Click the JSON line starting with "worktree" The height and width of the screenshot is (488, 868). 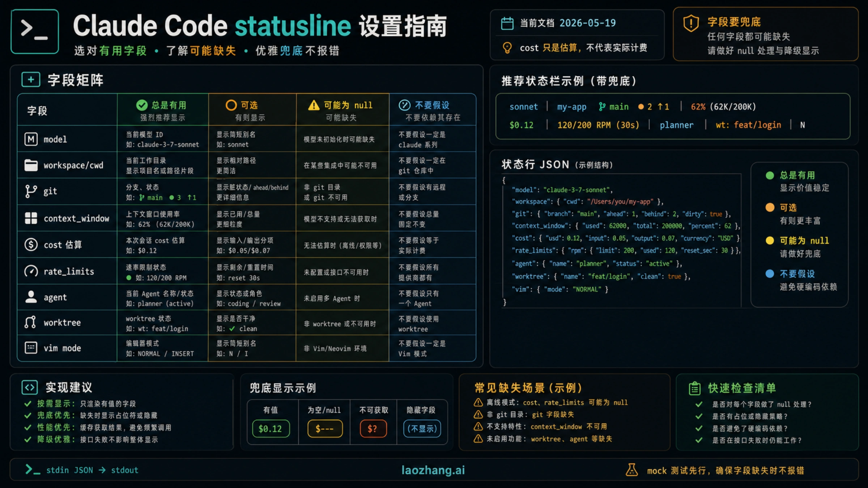(x=601, y=277)
